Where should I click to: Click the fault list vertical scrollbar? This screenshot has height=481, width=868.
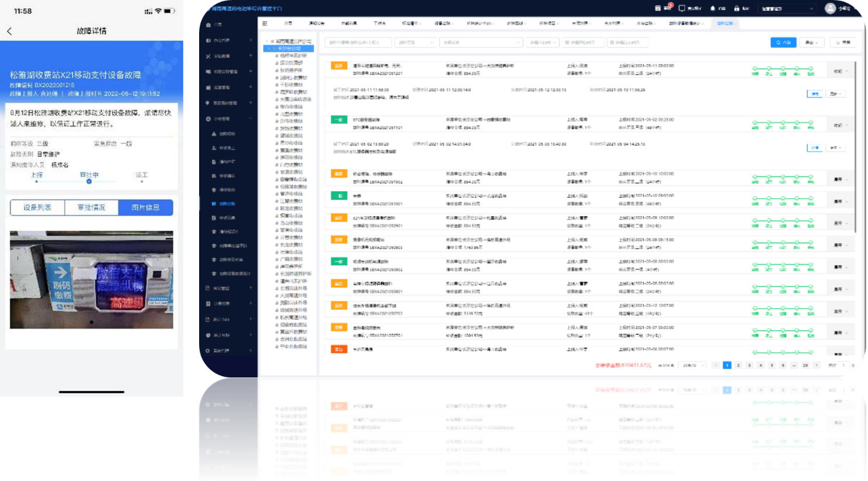coord(855,146)
